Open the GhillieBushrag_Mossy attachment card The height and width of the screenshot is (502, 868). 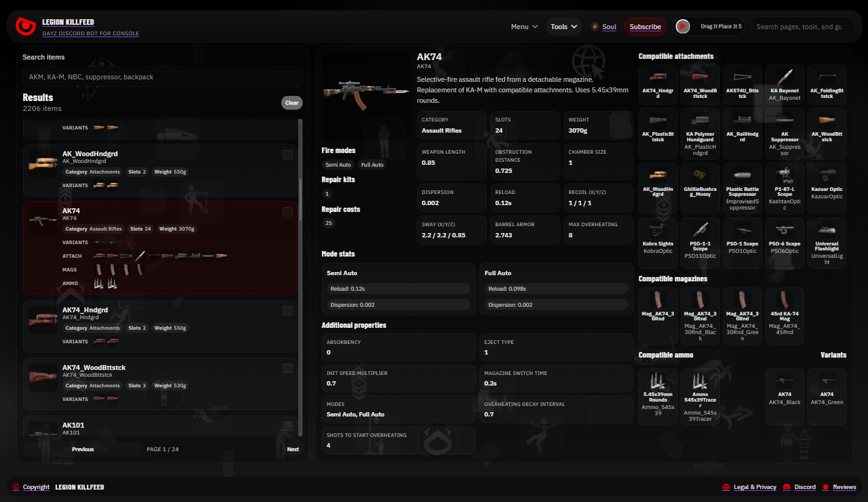(700, 188)
